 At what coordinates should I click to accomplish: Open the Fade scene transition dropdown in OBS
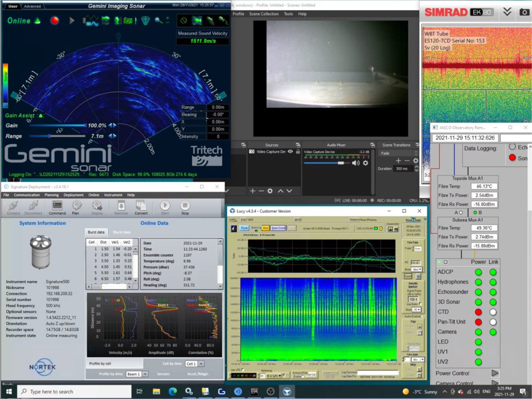click(x=398, y=153)
